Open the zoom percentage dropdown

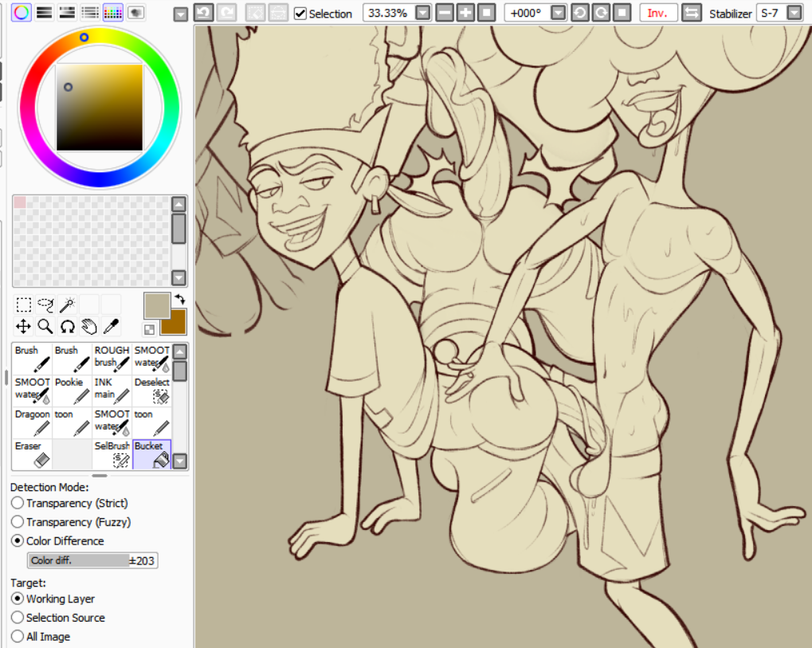(422, 13)
